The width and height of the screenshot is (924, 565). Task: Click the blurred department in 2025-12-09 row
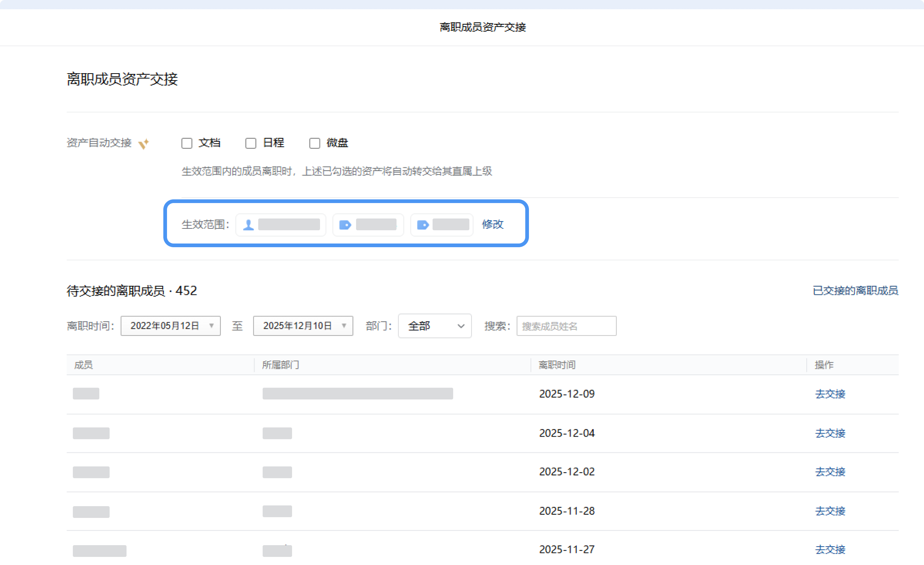click(x=358, y=394)
